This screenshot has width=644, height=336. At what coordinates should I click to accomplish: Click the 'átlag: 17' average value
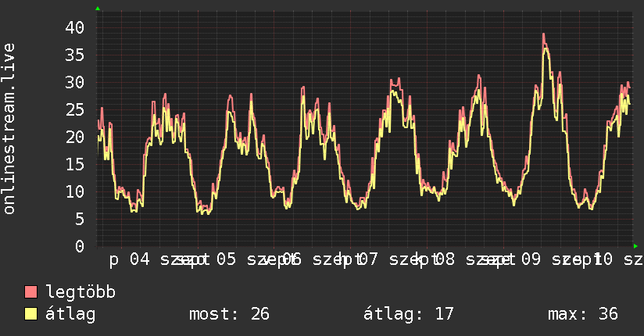[x=408, y=314]
